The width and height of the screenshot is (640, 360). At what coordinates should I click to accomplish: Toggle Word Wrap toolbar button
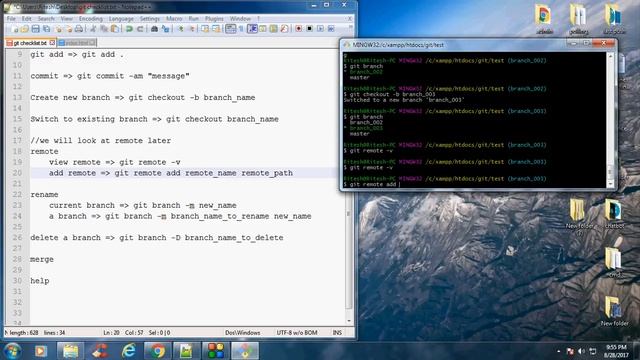tap(231, 29)
